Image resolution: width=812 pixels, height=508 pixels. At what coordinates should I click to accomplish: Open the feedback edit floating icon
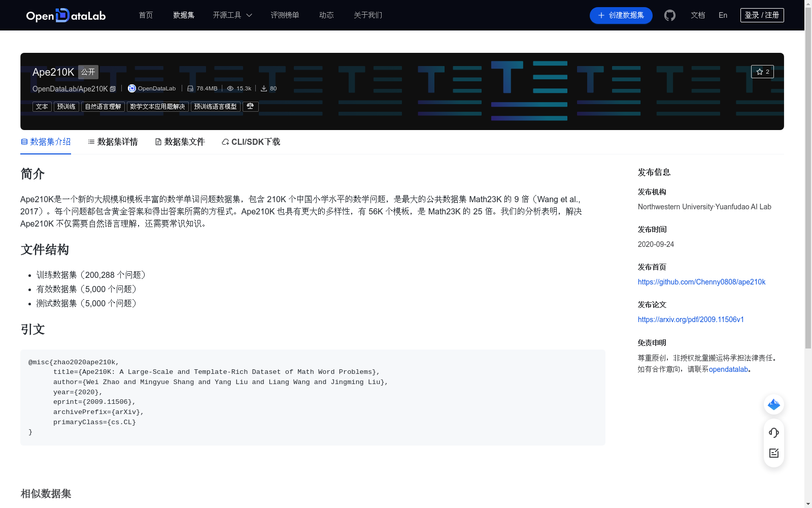click(x=773, y=453)
